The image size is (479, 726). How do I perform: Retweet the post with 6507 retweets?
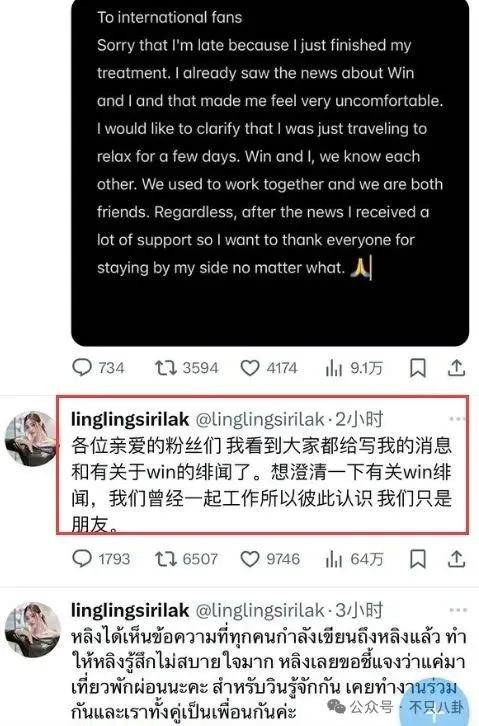point(186,559)
